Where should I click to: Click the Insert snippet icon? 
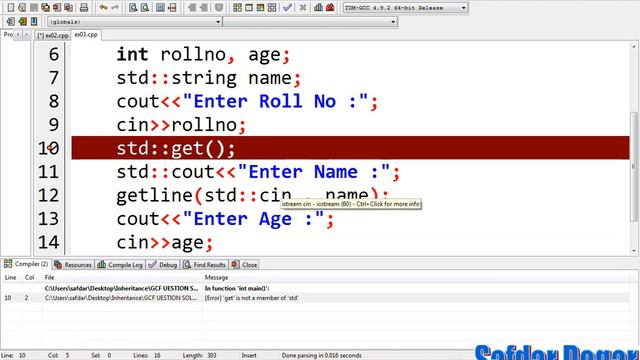click(11, 21)
